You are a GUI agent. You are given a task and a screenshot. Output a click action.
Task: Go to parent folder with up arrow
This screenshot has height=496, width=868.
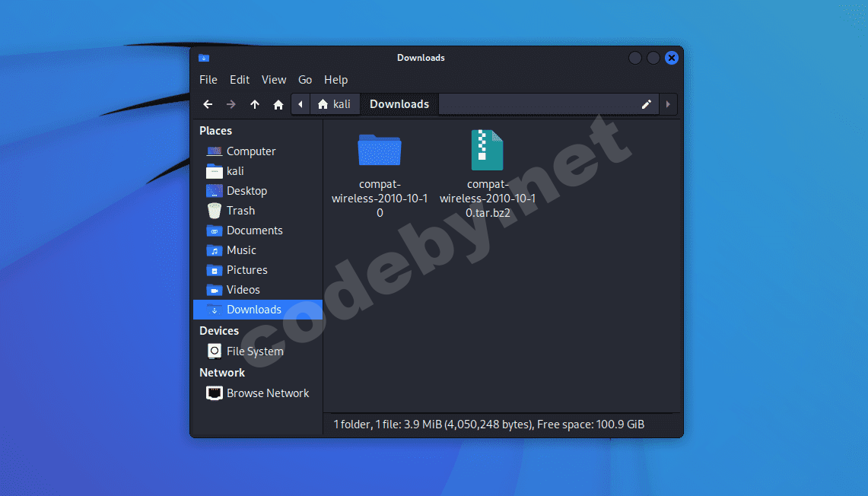255,104
